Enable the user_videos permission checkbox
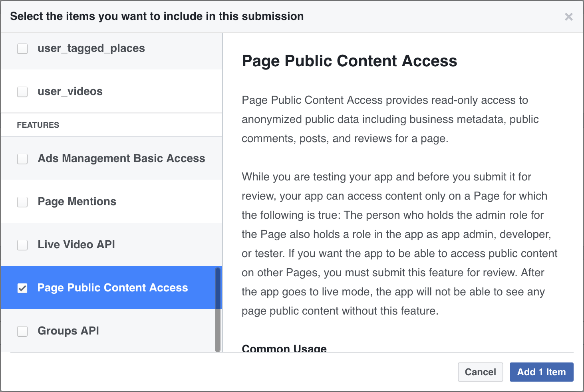Image resolution: width=584 pixels, height=392 pixels. [22, 92]
